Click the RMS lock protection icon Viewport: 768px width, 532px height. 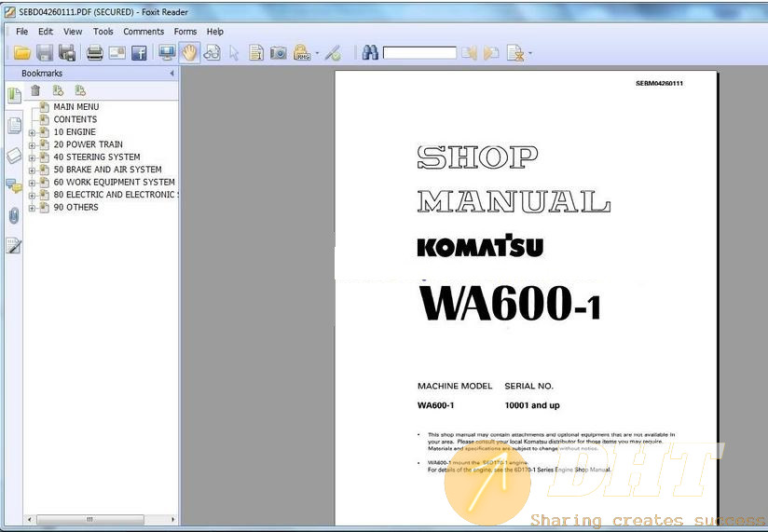(x=302, y=53)
